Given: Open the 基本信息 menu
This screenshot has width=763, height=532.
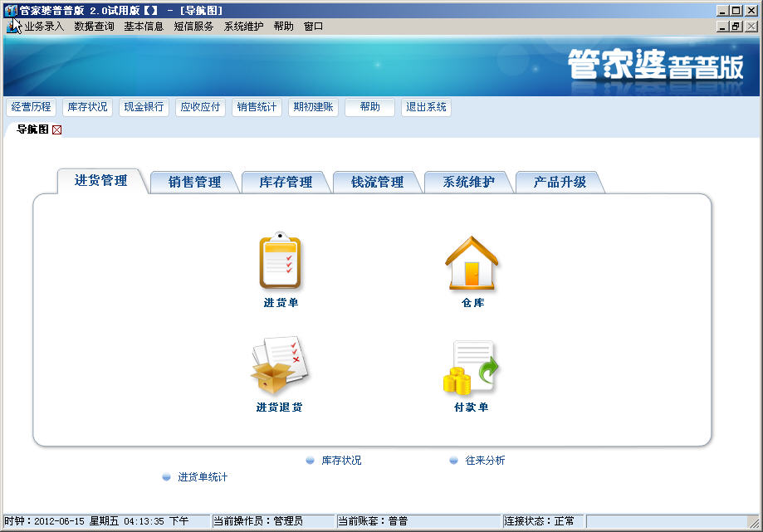Looking at the screenshot, I should pyautogui.click(x=144, y=27).
